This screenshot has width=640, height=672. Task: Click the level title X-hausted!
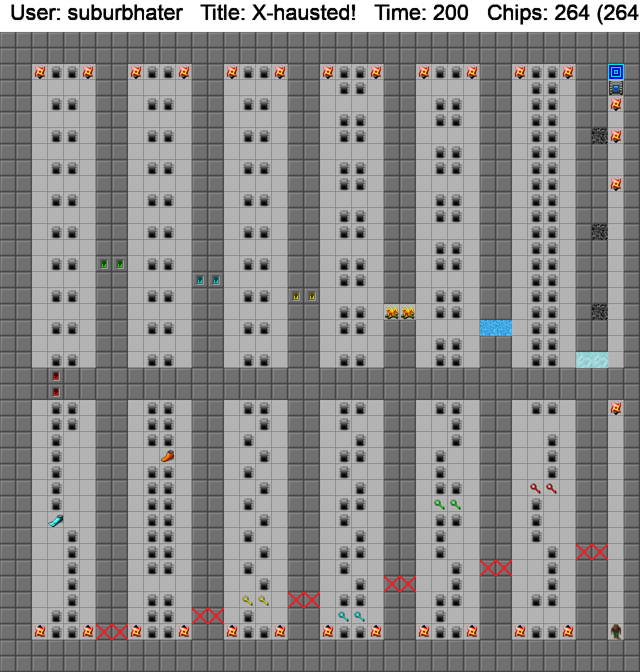pyautogui.click(x=278, y=13)
